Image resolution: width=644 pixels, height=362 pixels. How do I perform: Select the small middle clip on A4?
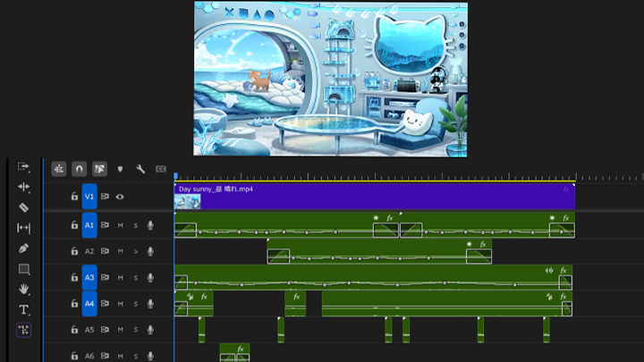(295, 304)
